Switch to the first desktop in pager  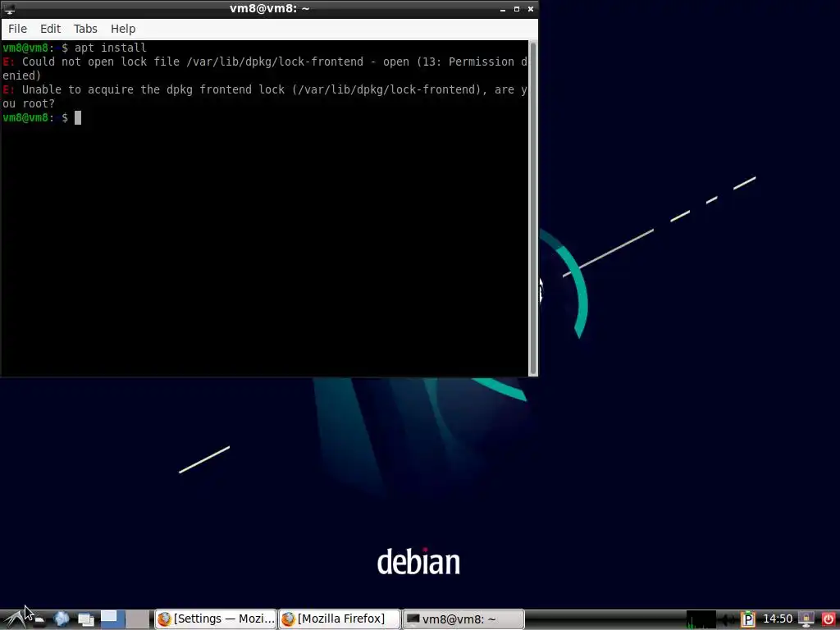pyautogui.click(x=112, y=619)
